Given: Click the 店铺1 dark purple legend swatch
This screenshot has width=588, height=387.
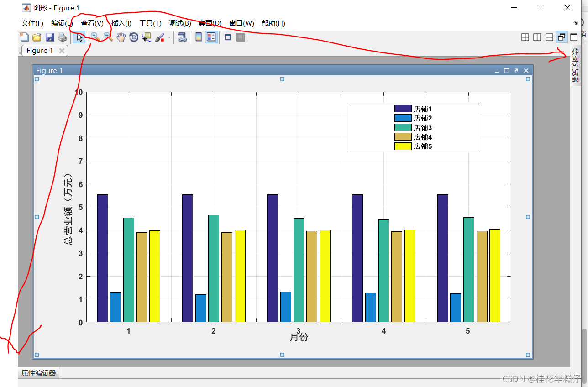Looking at the screenshot, I should (x=403, y=109).
